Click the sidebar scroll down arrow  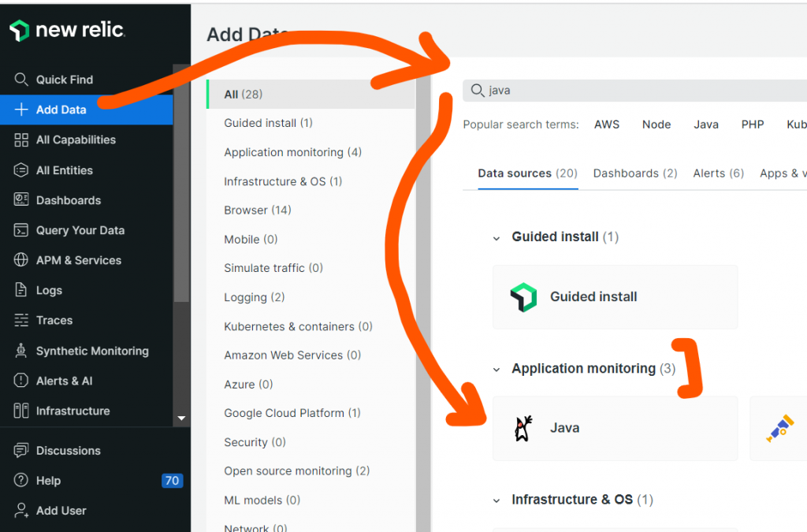(181, 418)
